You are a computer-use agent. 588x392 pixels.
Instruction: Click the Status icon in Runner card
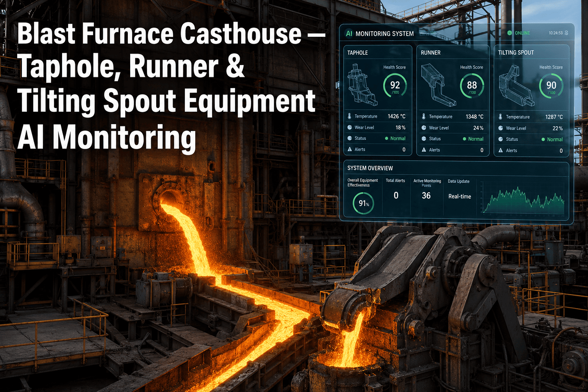coord(424,139)
